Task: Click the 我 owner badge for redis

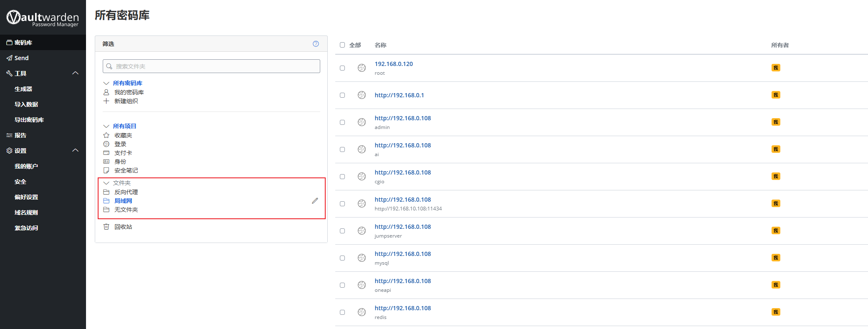Action: coord(776,312)
